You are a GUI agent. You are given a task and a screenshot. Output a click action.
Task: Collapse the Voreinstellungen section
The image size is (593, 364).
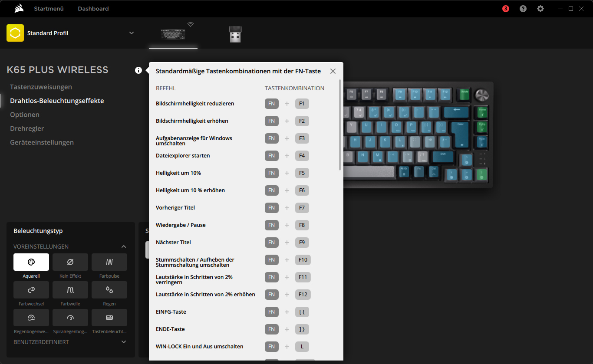tap(124, 246)
